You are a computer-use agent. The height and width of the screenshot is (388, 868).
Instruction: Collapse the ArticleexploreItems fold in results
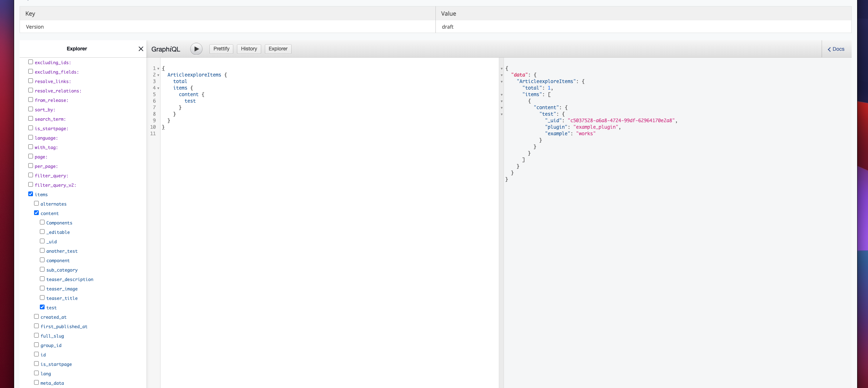(x=501, y=82)
